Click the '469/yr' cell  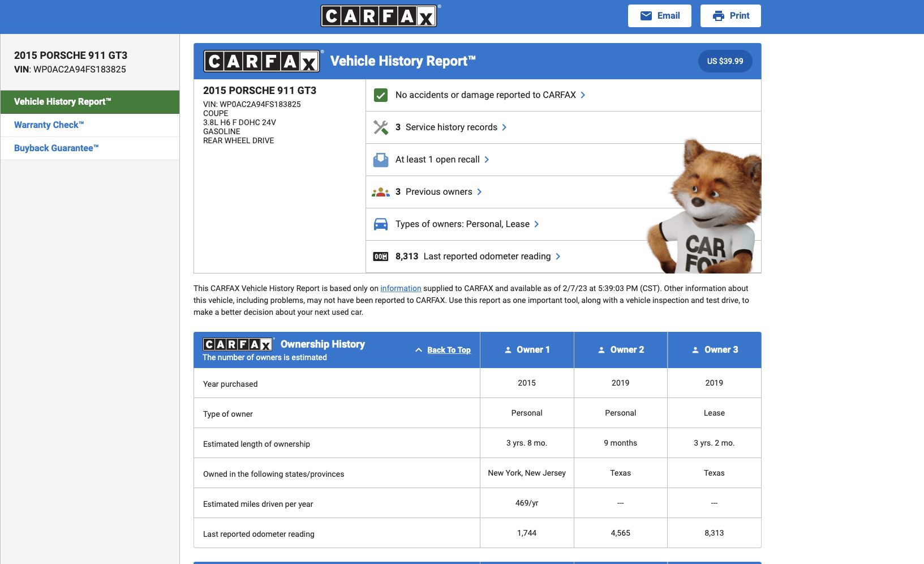[x=527, y=503]
